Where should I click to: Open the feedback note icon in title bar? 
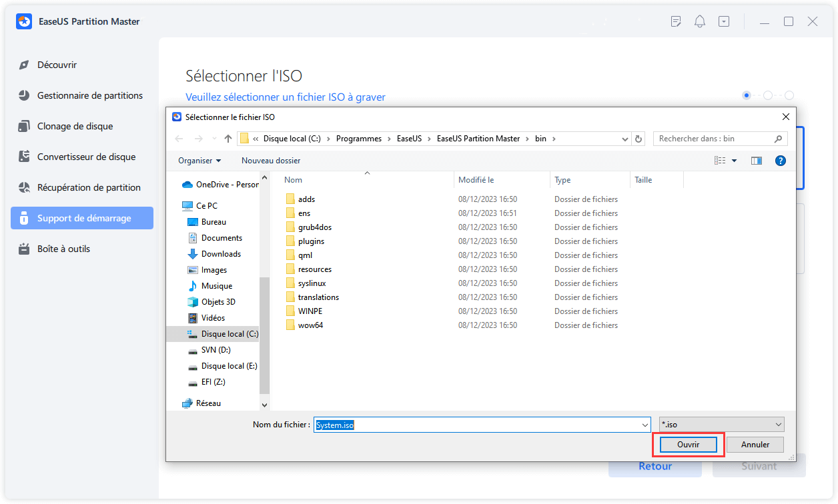[x=676, y=21]
